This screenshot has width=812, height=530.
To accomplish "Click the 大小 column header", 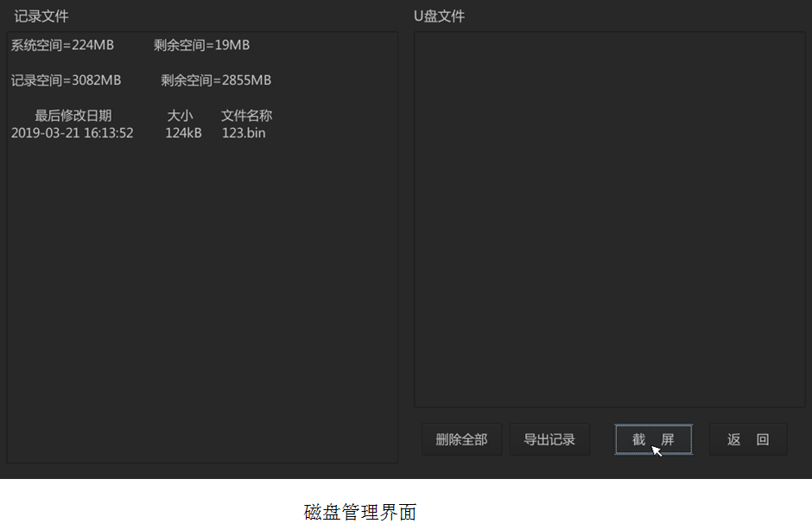I will point(180,115).
